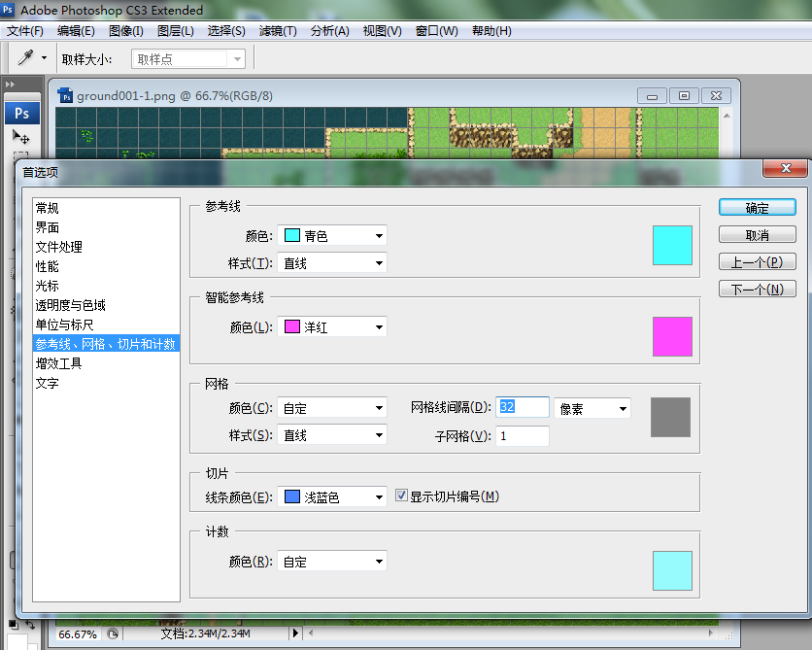Click the magenta smart guides swatch
812x650 pixels.
pyautogui.click(x=672, y=336)
